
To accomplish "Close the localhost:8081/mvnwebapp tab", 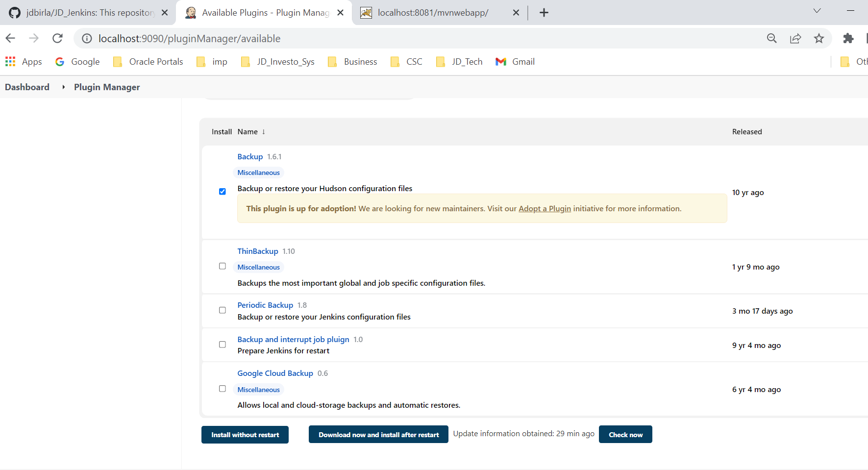I will point(516,13).
